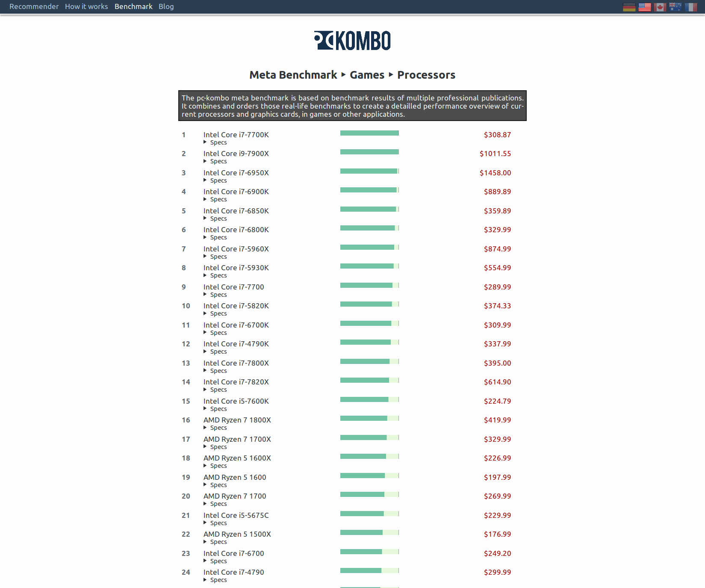The image size is (705, 588).
Task: Show Specs for AMD Ryzen 7 1800X
Action: coord(215,428)
